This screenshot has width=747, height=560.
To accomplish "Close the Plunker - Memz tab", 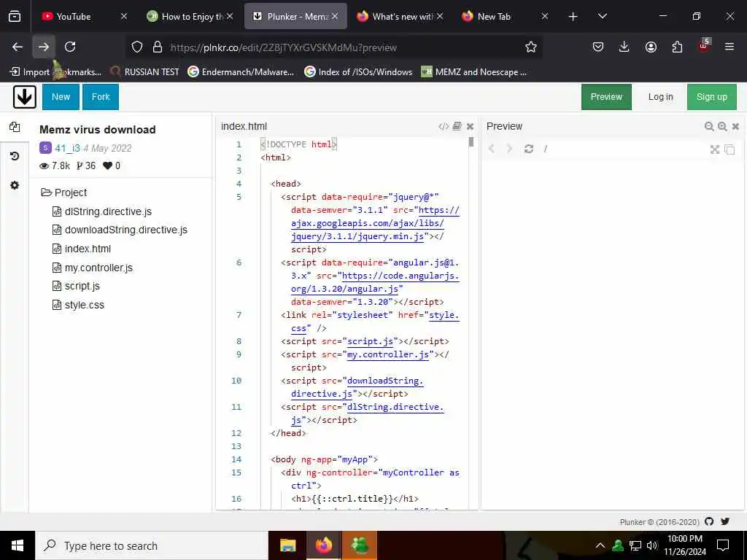I will click(335, 16).
